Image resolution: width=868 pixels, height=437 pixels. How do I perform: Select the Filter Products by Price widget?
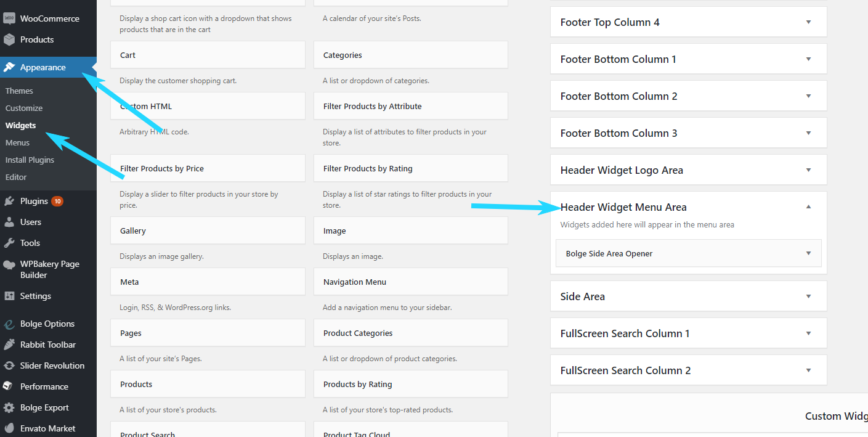(x=208, y=168)
